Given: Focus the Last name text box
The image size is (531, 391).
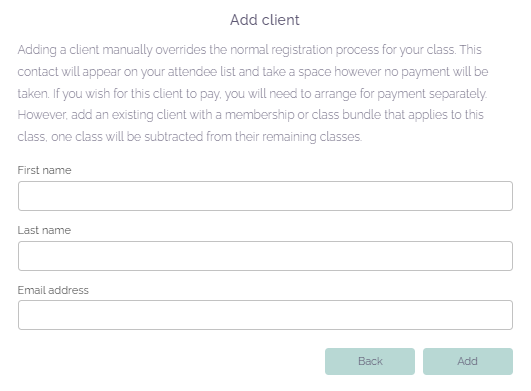Looking at the screenshot, I should (265, 256).
